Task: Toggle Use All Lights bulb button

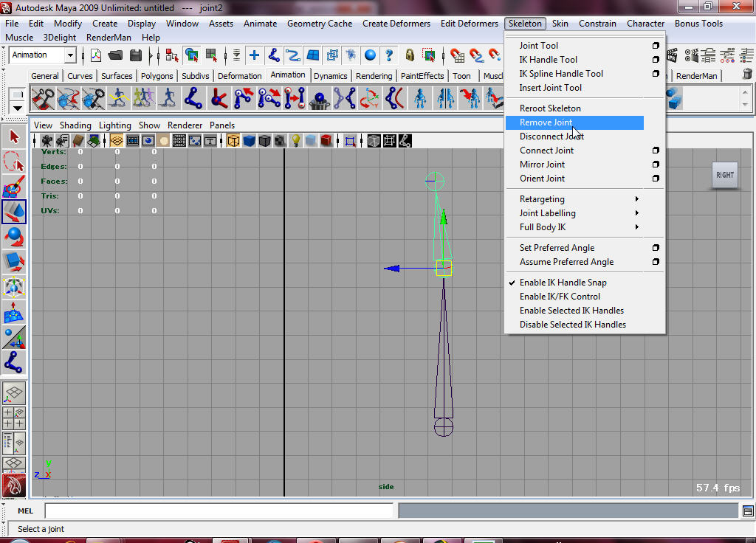Action: pos(295,141)
